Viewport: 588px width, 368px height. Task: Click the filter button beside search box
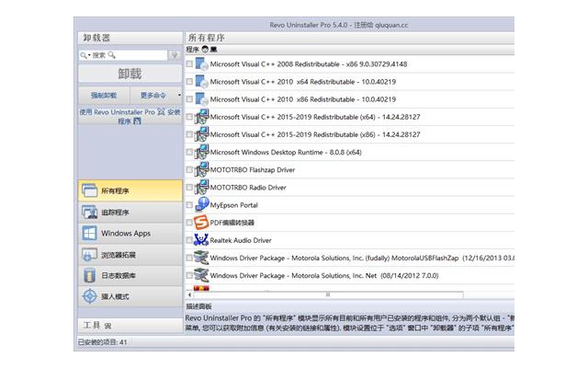tap(175, 55)
